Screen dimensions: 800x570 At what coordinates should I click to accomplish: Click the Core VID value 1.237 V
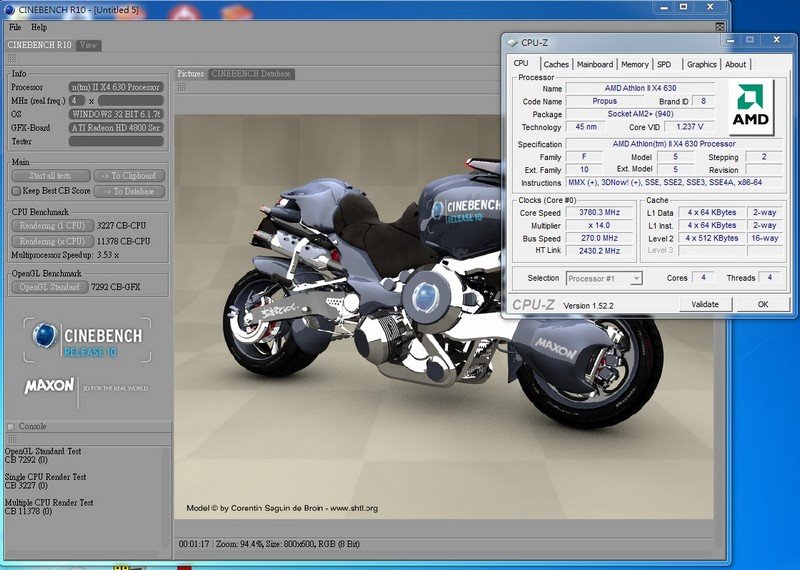(690, 127)
